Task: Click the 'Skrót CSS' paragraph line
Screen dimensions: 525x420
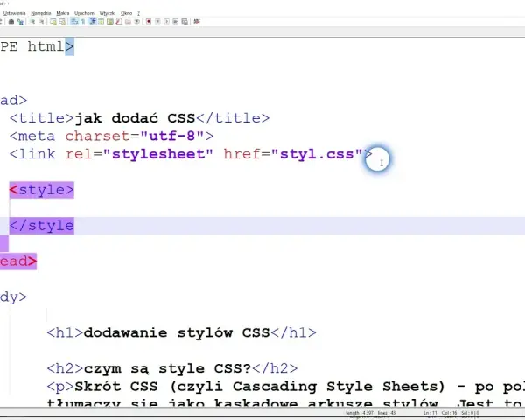Action: (x=285, y=387)
